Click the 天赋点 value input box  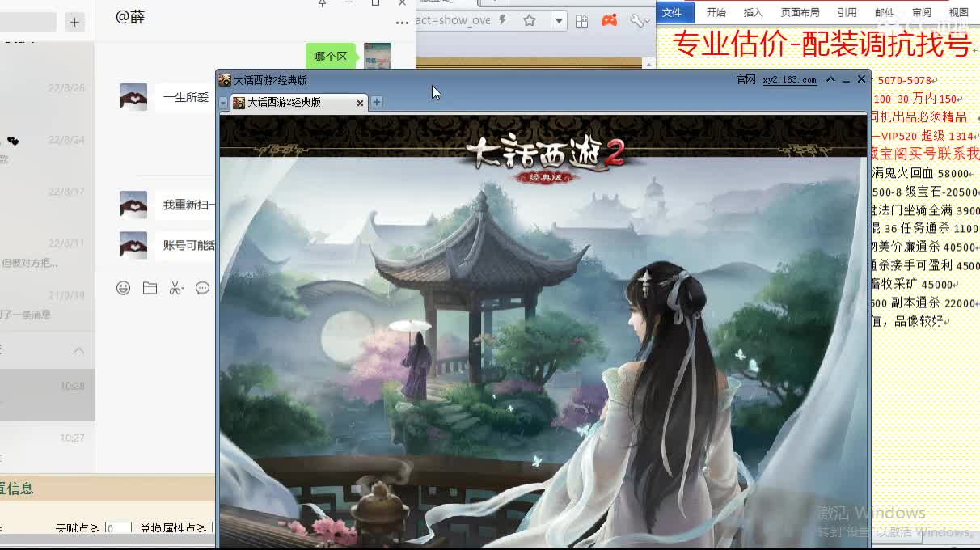tap(118, 528)
